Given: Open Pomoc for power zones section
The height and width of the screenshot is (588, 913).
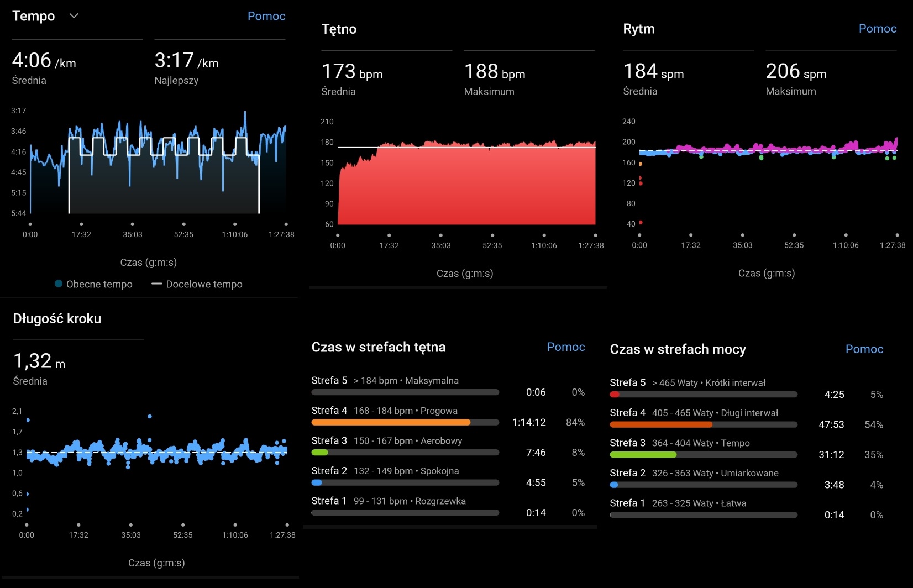Looking at the screenshot, I should pyautogui.click(x=864, y=349).
